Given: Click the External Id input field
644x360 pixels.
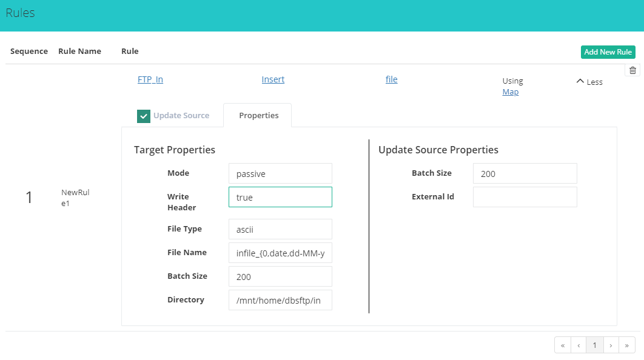Looking at the screenshot, I should click(x=525, y=197).
